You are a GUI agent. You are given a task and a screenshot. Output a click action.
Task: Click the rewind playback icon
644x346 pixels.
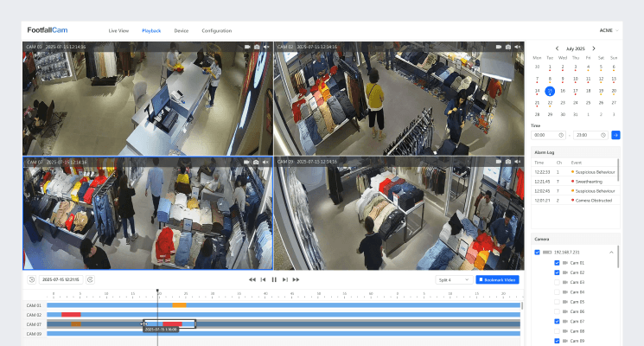252,279
